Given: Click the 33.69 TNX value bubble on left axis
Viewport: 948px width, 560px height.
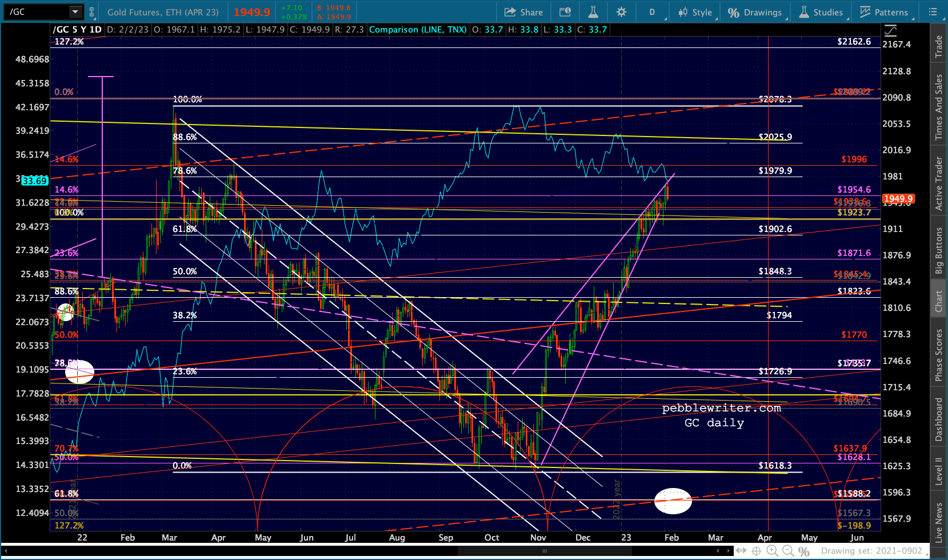Looking at the screenshot, I should (x=34, y=181).
